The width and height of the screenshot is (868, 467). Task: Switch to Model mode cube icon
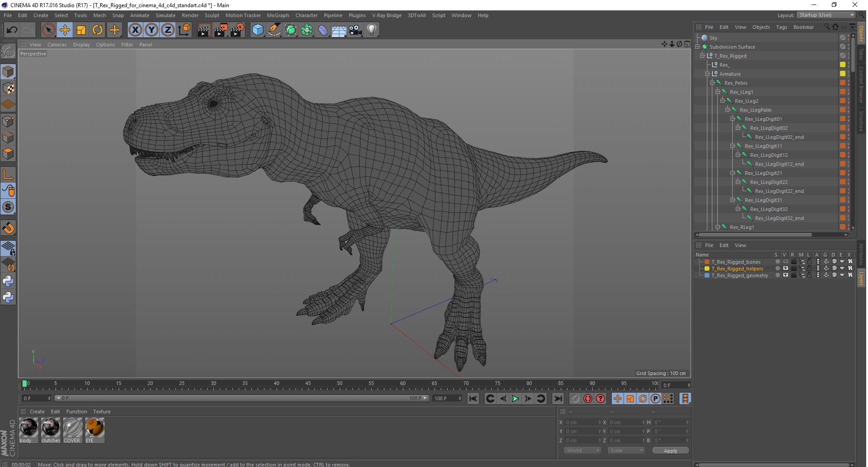point(8,72)
